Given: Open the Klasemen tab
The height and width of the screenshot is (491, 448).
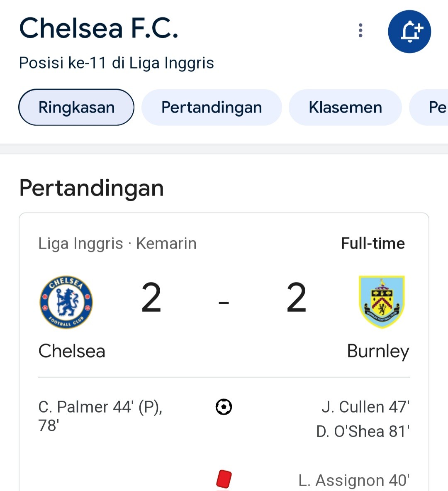Looking at the screenshot, I should point(345,107).
